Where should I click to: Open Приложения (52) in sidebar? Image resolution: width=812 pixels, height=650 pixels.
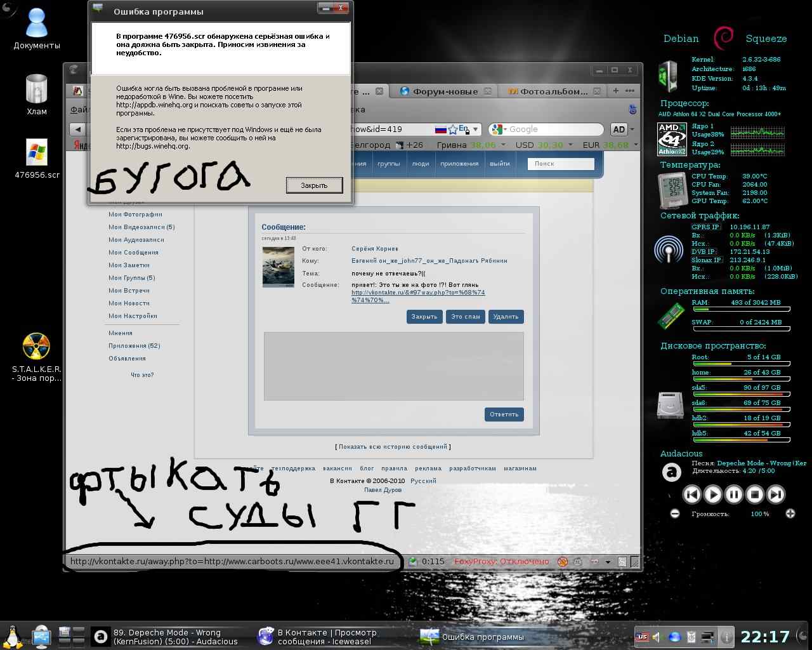pos(134,346)
